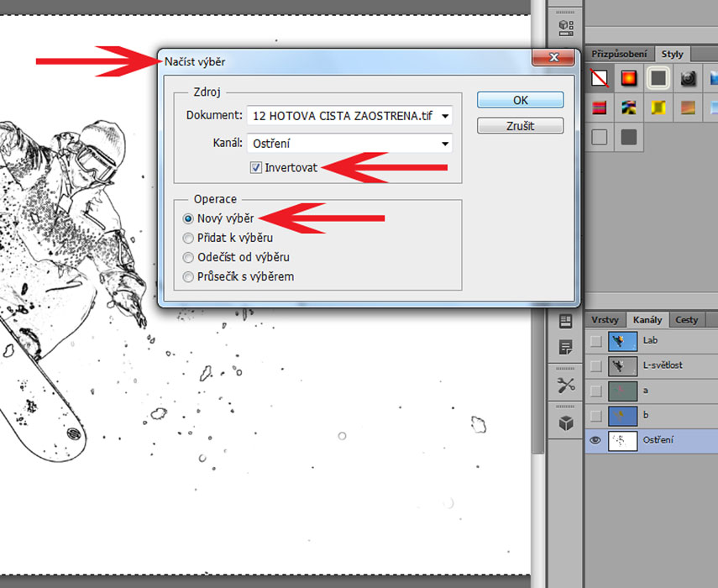Click the L-světlost channel thumbnail
Viewport: 718px width, 588px height.
[x=622, y=366]
